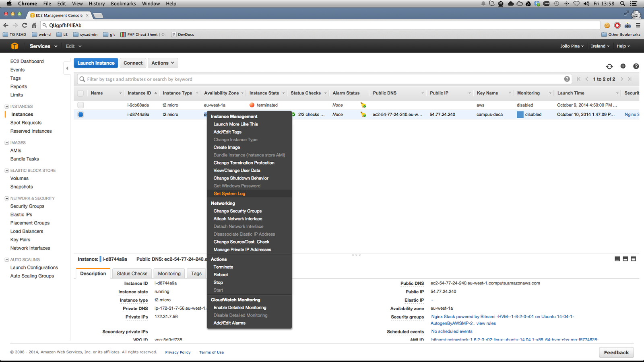
Task: Click the AWS orange cube logo
Action: coord(15,46)
